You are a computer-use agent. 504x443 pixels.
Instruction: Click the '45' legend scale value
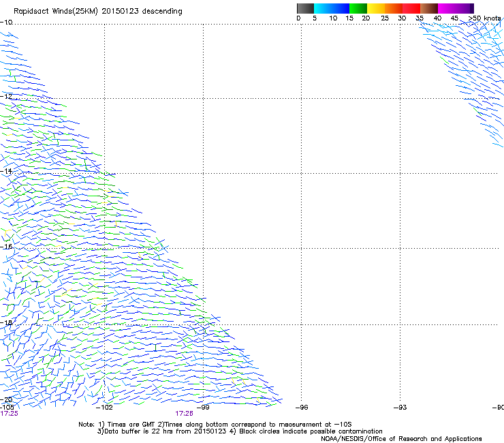(x=454, y=18)
